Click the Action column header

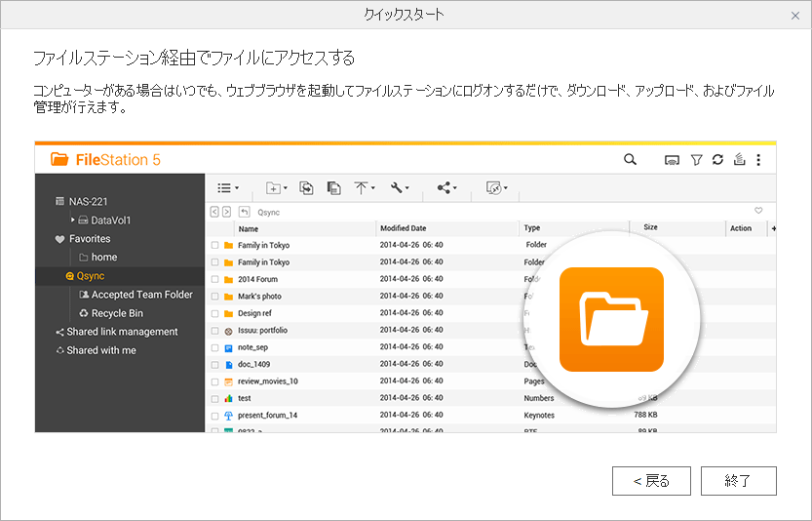pyautogui.click(x=741, y=228)
